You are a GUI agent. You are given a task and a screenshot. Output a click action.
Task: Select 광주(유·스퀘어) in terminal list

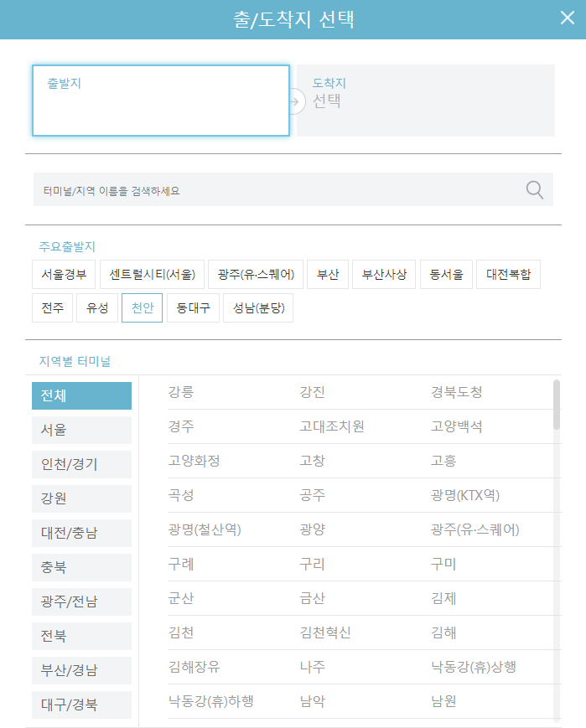[475, 529]
